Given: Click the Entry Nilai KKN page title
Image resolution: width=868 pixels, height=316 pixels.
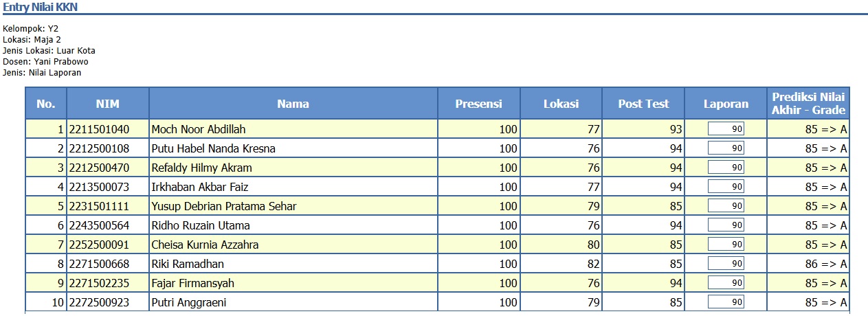Looking at the screenshot, I should tap(39, 7).
